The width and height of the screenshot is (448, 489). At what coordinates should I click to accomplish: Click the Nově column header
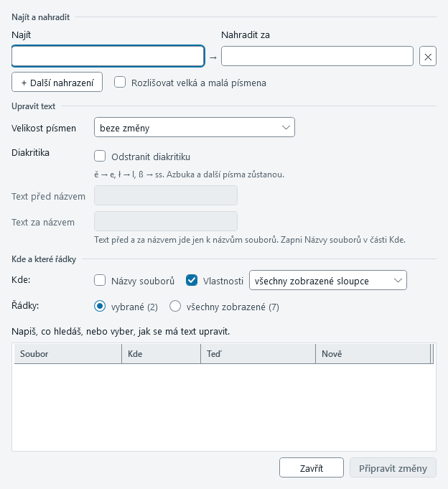click(373, 354)
